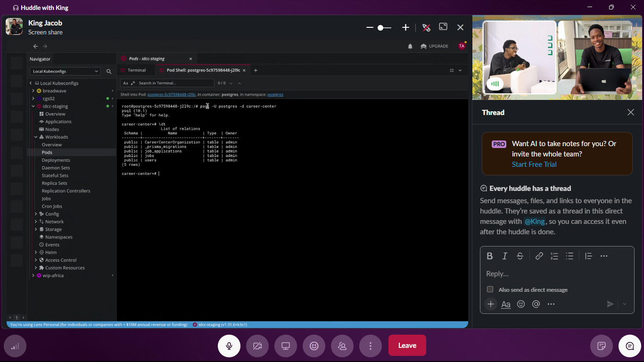644x362 pixels.
Task: Start sharing your screen
Action: tap(286, 346)
